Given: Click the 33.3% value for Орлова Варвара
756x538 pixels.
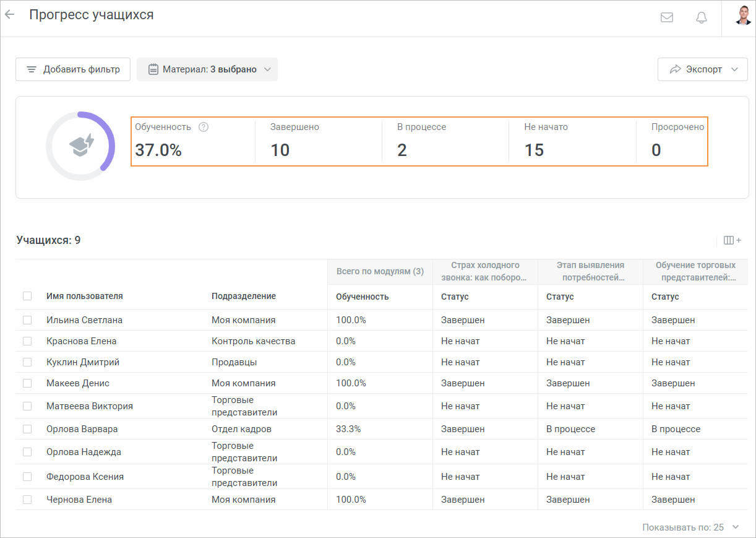Looking at the screenshot, I should click(348, 429).
